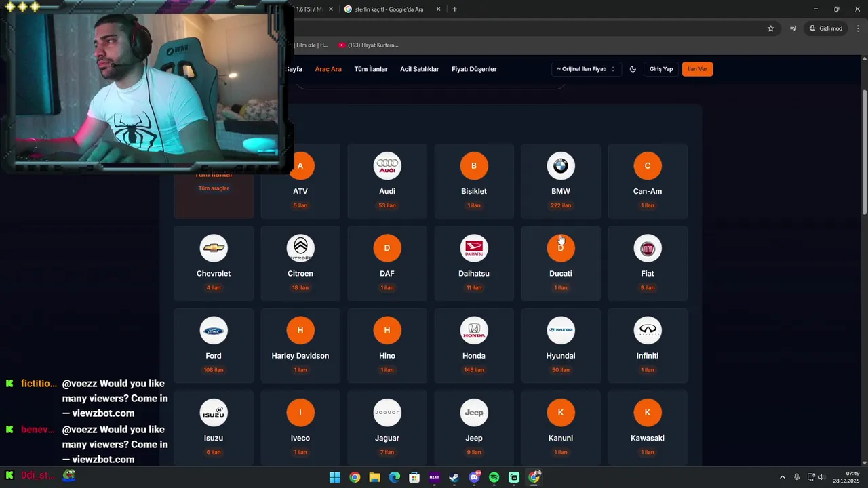The width and height of the screenshot is (868, 488).
Task: Open the Windows Start menu
Action: (x=334, y=477)
